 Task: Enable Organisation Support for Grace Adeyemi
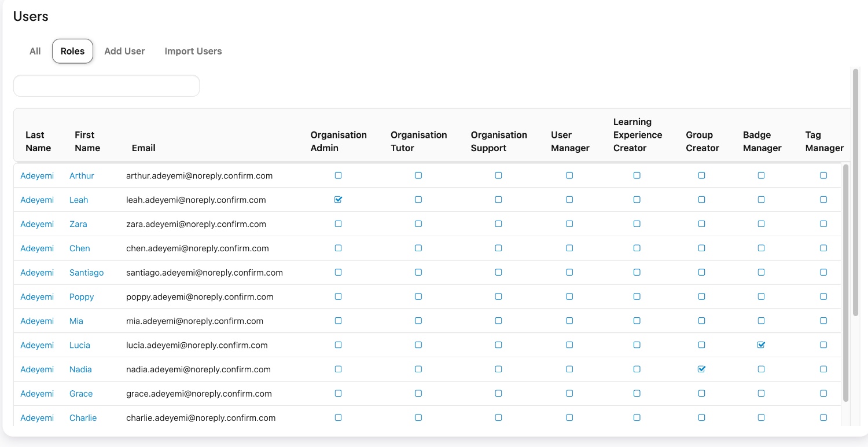pyautogui.click(x=498, y=394)
